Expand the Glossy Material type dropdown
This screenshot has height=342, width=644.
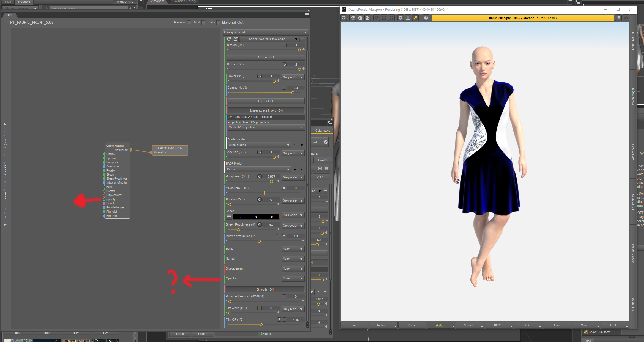click(x=265, y=32)
